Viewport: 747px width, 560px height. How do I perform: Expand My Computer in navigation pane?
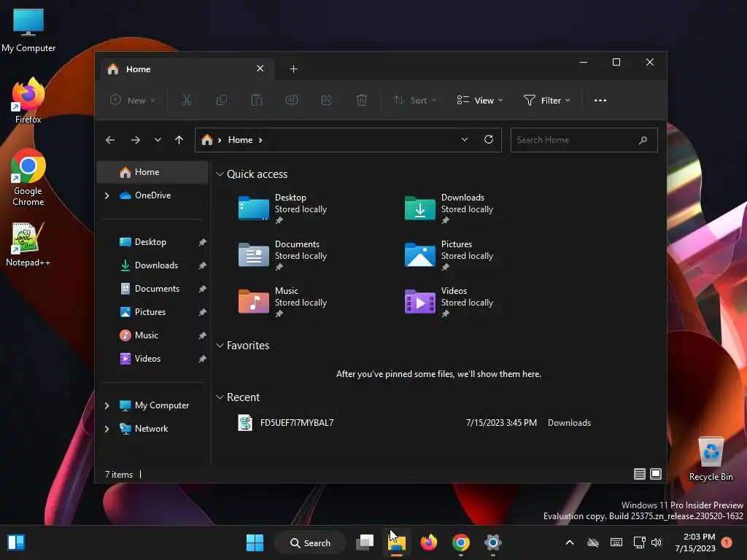tap(107, 405)
